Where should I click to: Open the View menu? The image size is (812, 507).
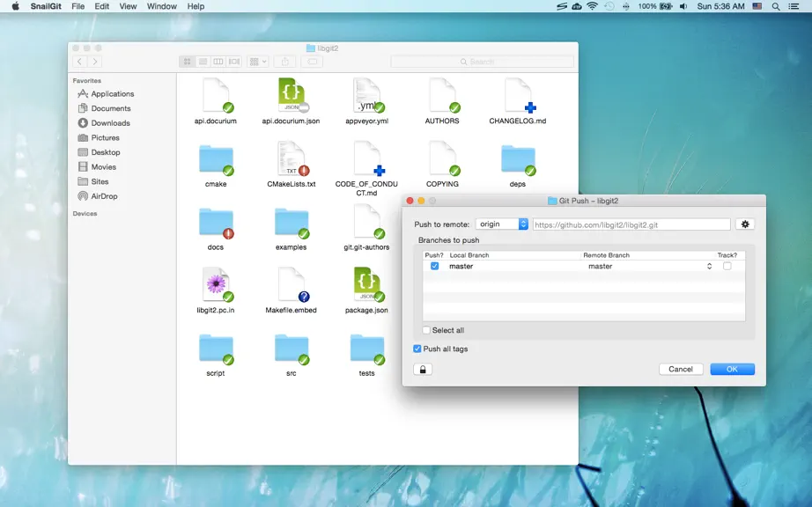[128, 6]
